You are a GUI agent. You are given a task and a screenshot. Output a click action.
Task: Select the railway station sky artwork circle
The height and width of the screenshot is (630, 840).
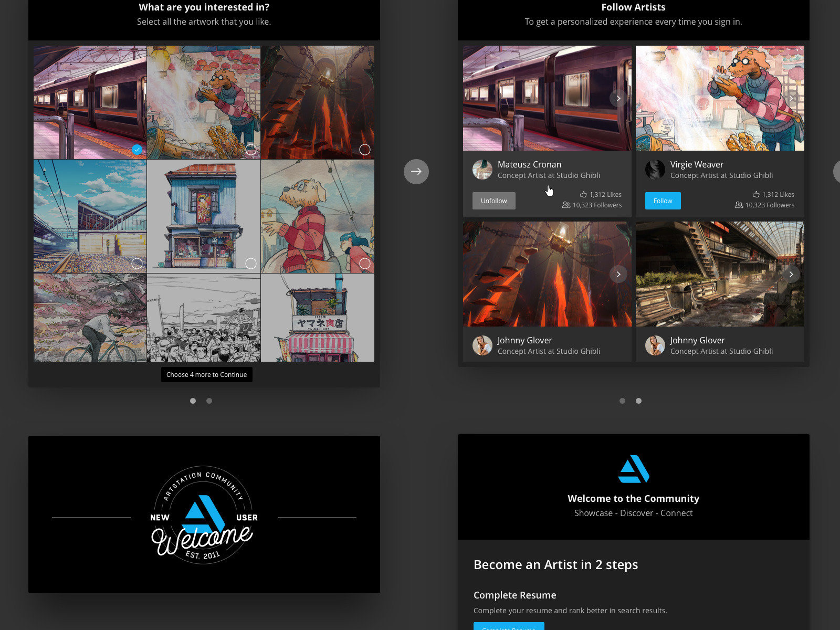(x=137, y=264)
